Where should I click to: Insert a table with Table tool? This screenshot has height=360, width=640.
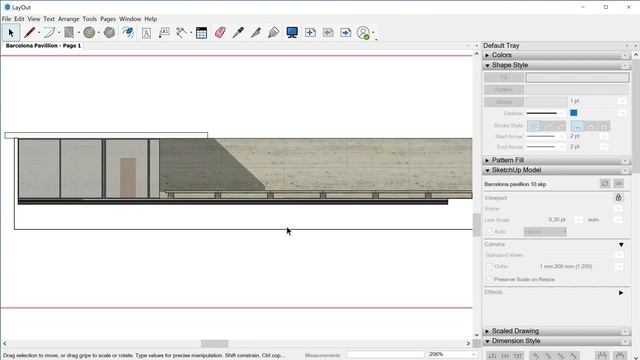coord(201,33)
